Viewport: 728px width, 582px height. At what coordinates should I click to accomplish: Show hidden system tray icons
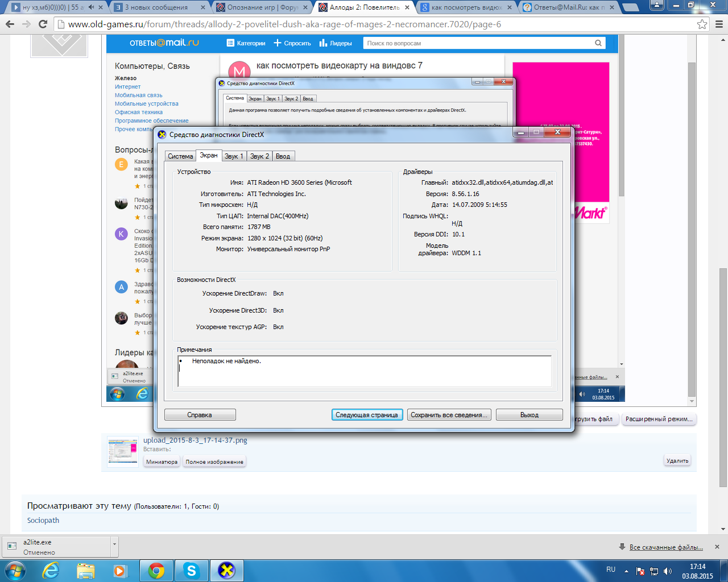pyautogui.click(x=626, y=571)
